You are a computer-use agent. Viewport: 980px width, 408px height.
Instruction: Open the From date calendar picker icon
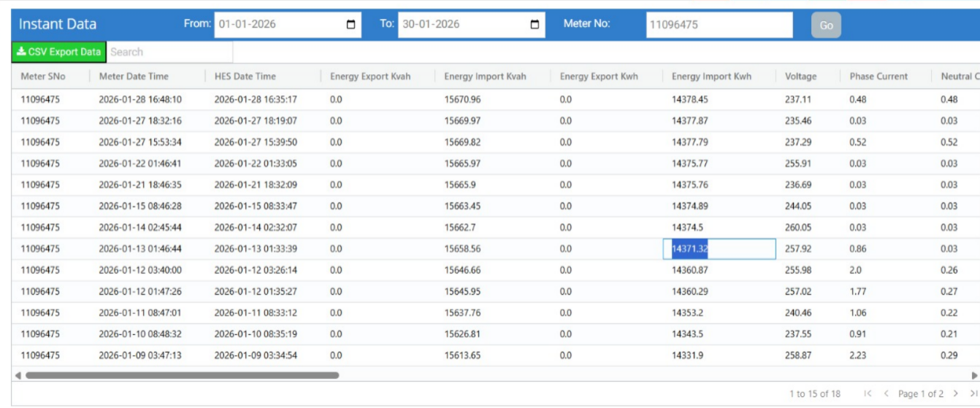coord(351,24)
